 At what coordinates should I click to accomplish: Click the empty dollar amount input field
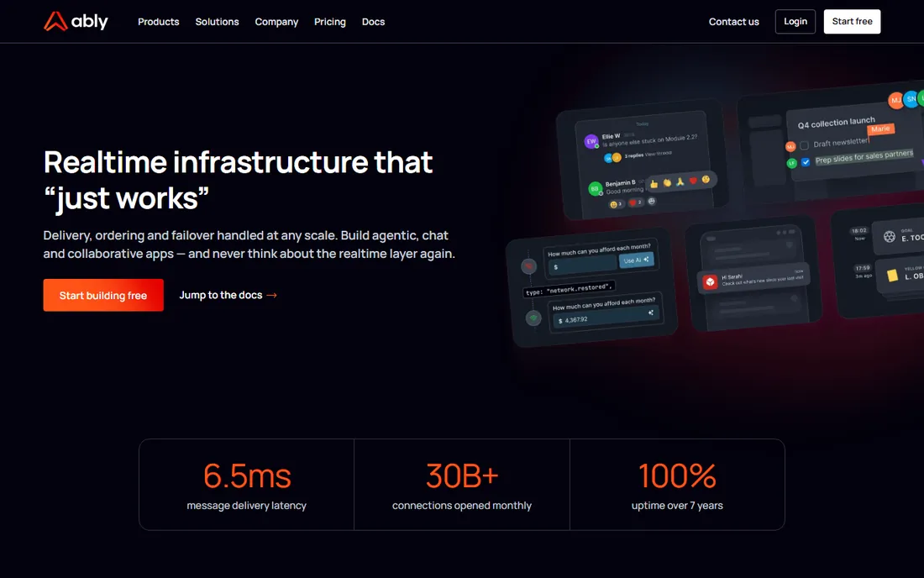pyautogui.click(x=583, y=265)
